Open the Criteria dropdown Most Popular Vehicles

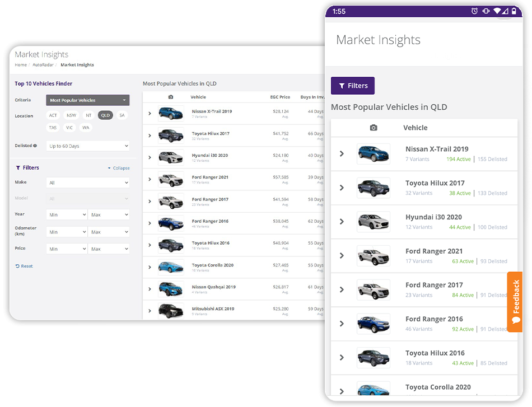pos(87,100)
